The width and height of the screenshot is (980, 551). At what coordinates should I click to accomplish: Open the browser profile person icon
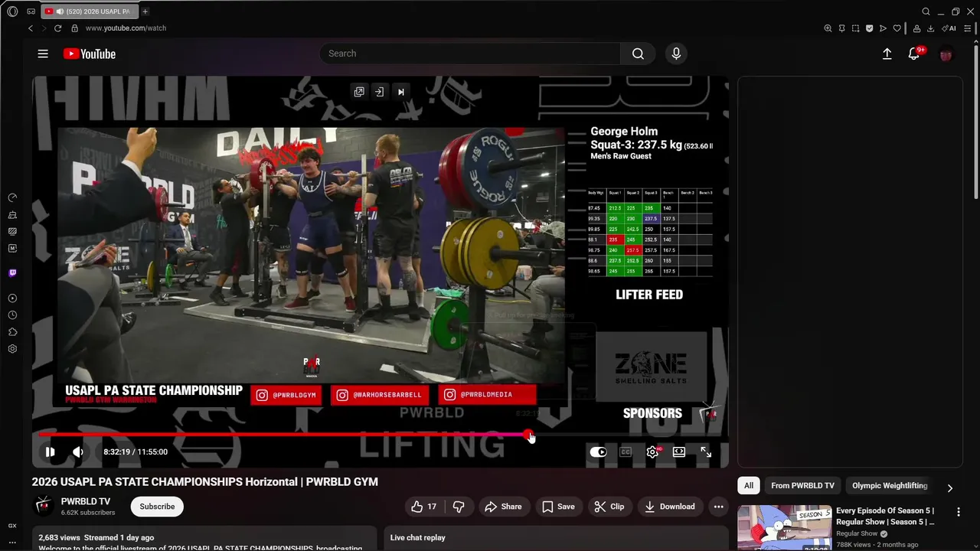pos(916,28)
